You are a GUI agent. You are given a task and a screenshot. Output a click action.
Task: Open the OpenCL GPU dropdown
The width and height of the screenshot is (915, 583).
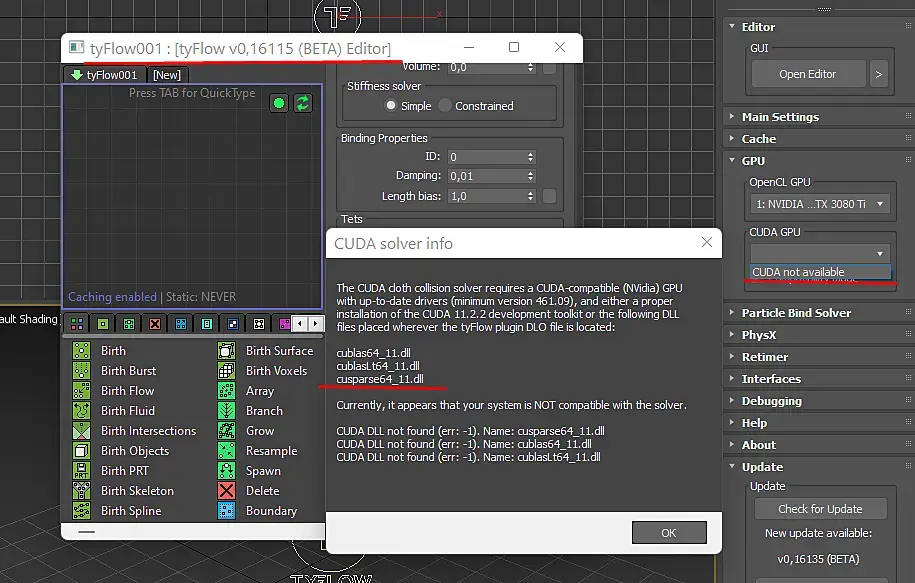(820, 204)
